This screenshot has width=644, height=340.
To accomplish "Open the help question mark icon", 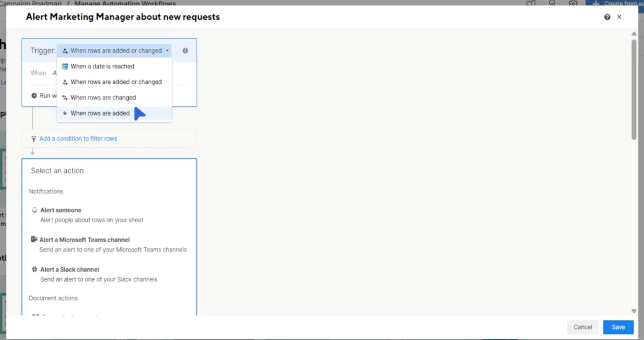I will click(607, 17).
